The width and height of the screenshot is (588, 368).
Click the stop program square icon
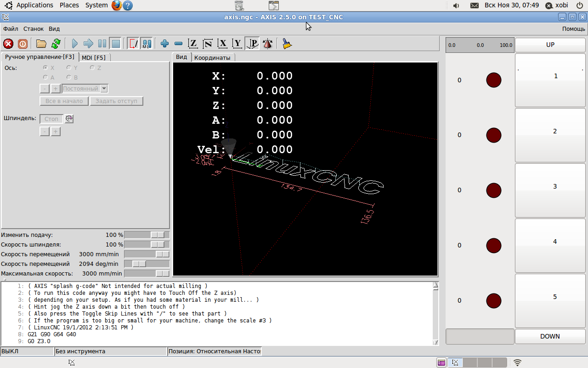116,44
